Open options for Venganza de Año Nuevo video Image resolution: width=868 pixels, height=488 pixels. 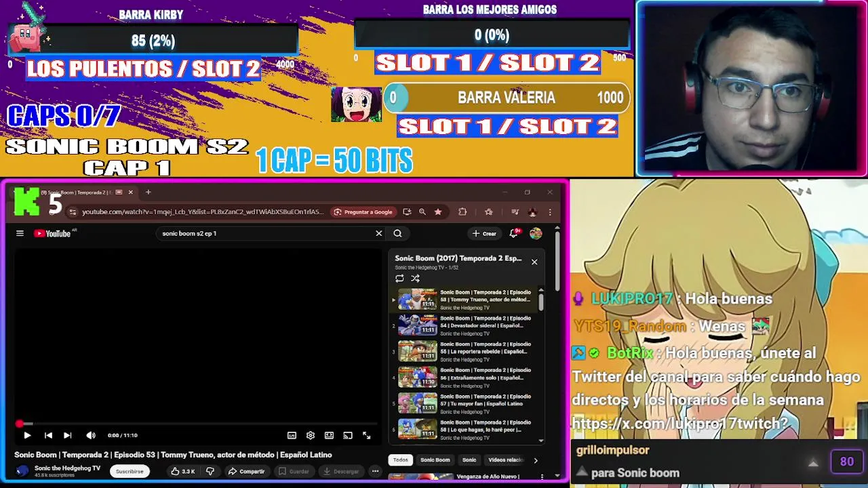pos(542,476)
